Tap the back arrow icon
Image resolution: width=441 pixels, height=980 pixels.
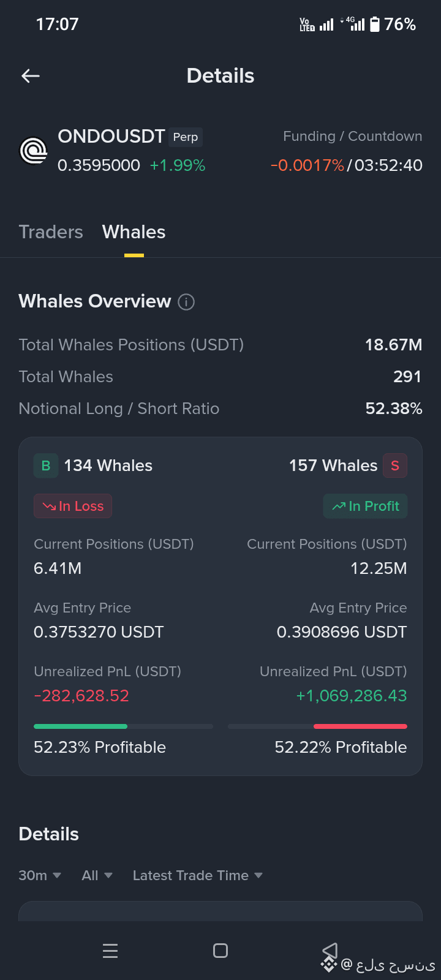(x=31, y=76)
